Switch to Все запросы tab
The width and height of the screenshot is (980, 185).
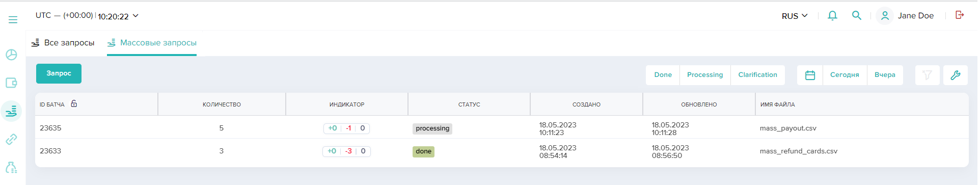click(63, 43)
